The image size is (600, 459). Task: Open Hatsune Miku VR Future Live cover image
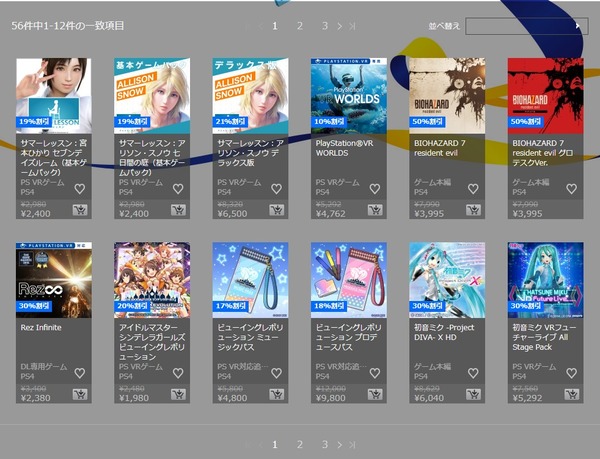point(545,280)
